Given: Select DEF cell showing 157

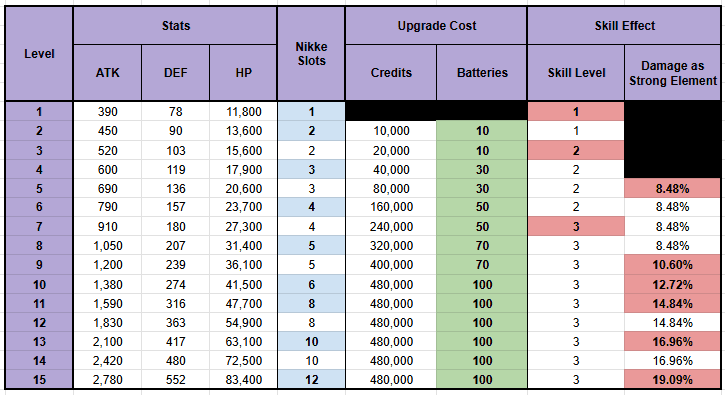Looking at the screenshot, I should [x=175, y=207].
